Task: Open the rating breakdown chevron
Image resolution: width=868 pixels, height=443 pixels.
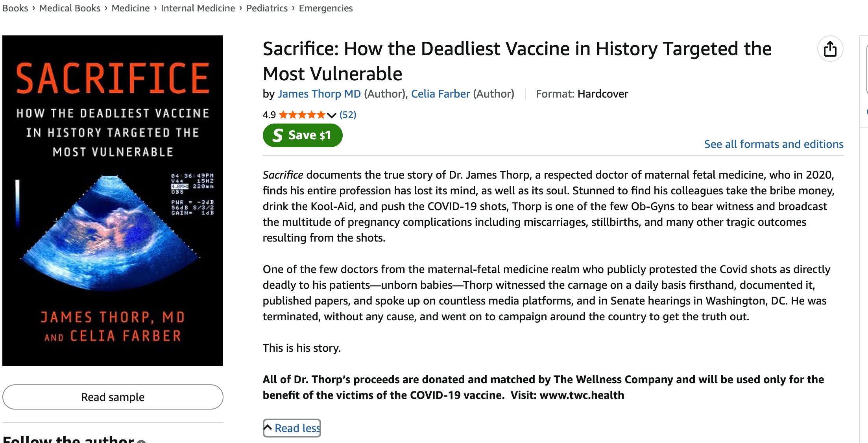Action: click(x=331, y=115)
